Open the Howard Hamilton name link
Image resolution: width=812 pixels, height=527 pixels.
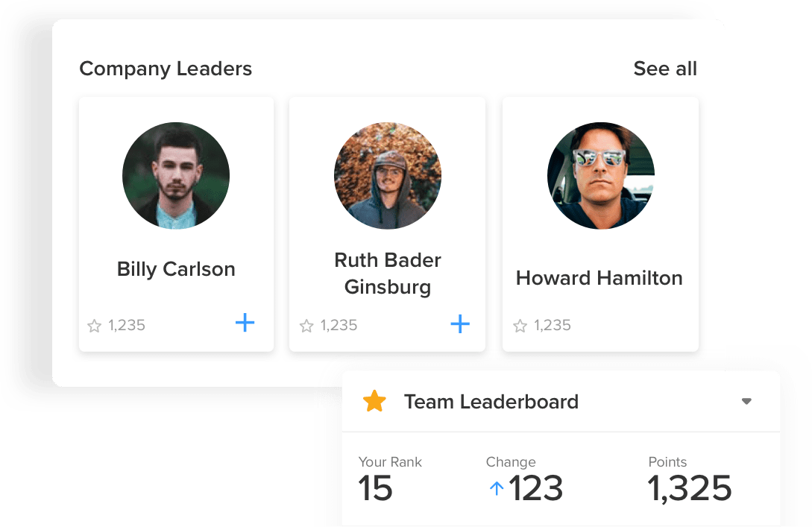tap(599, 278)
